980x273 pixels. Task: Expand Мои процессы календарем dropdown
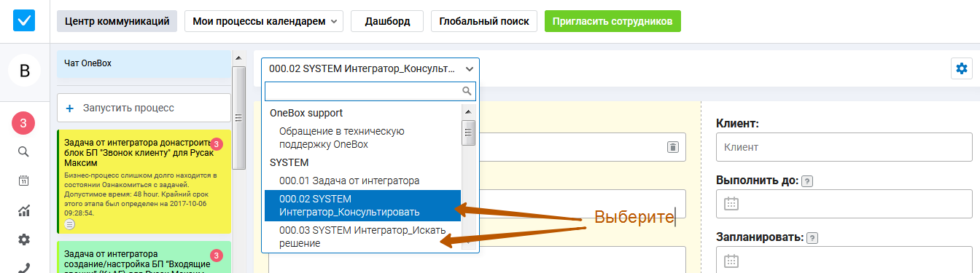tap(263, 21)
